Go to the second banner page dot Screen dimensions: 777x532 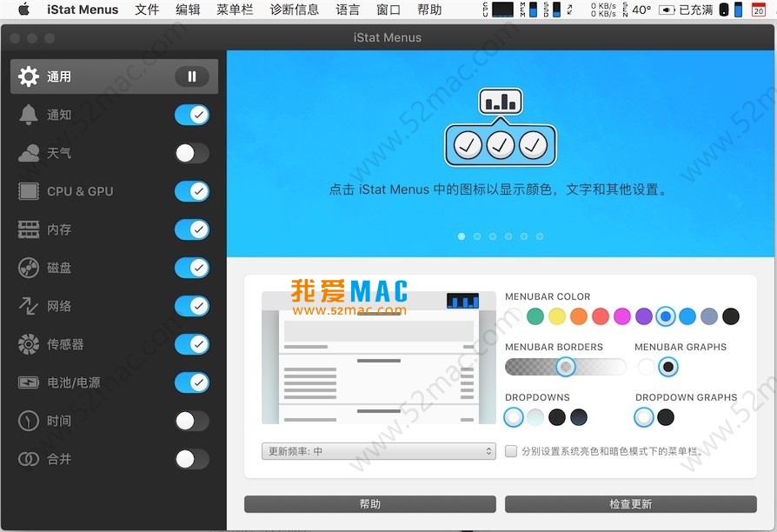pyautogui.click(x=477, y=236)
